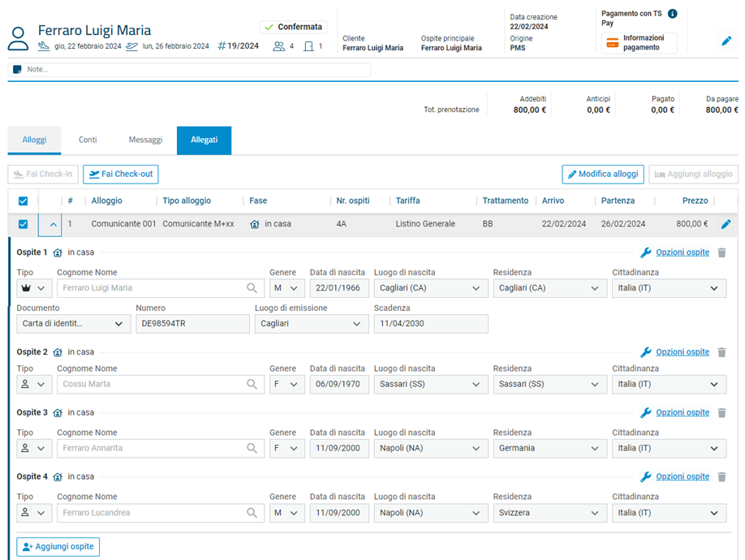
Task: Click the Note input field
Action: point(189,69)
